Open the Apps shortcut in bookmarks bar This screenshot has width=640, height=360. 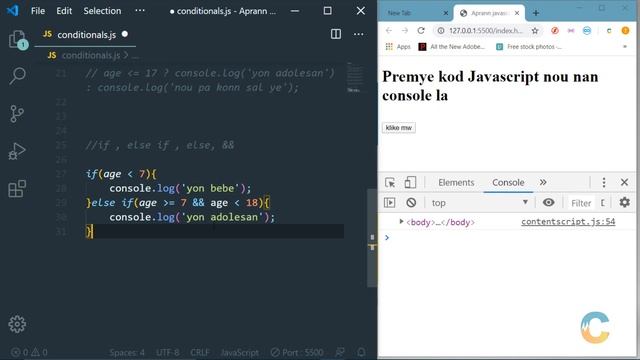coord(398,47)
